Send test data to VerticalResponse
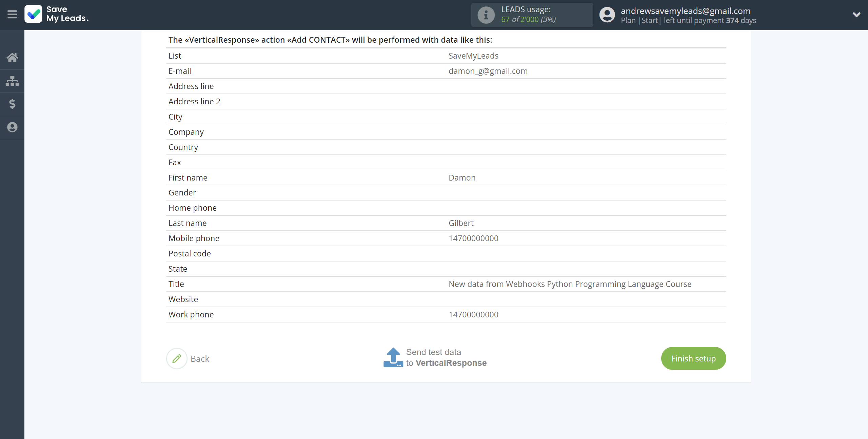 click(446, 358)
